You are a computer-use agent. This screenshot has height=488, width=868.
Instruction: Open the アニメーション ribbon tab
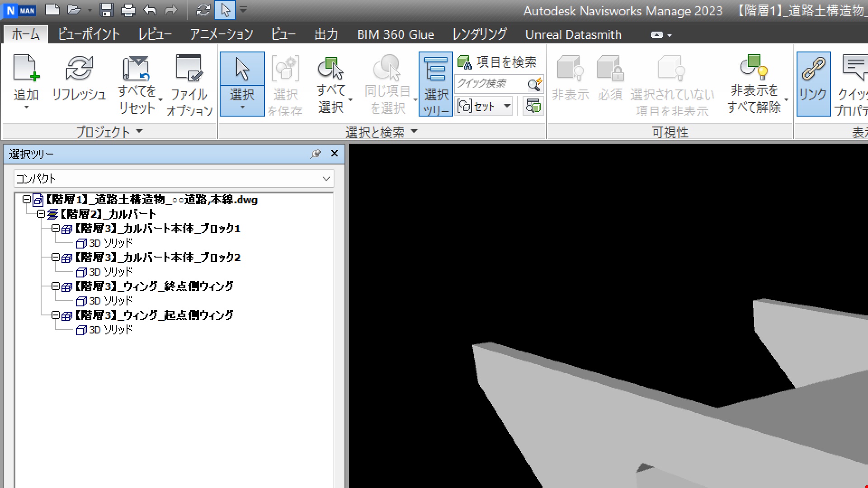tap(222, 34)
